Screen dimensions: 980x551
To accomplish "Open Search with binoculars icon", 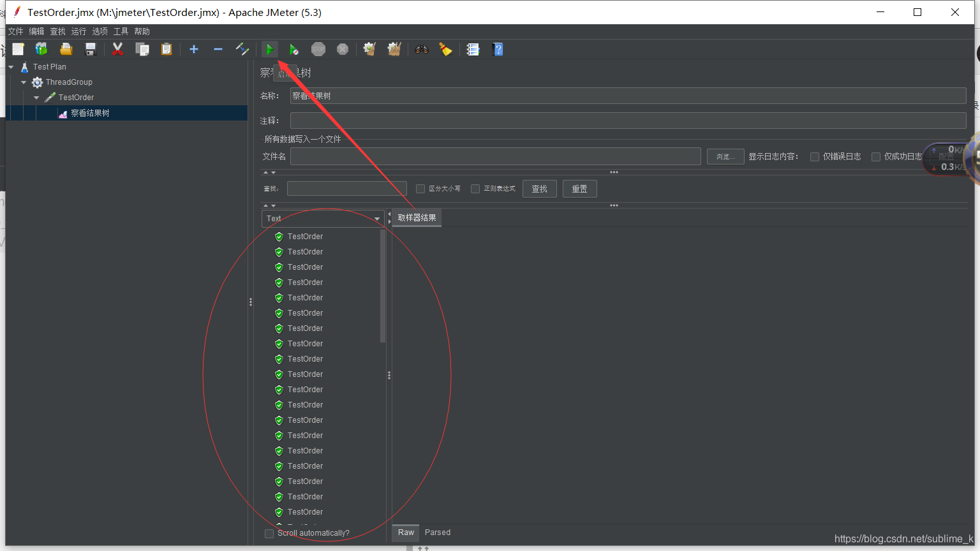I will (x=422, y=49).
